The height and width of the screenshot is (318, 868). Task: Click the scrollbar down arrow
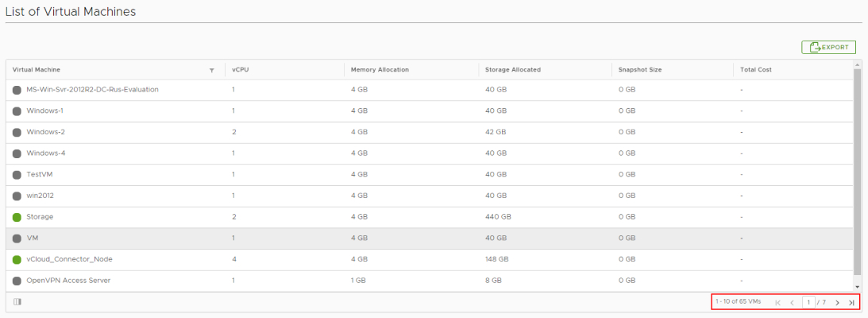[x=857, y=286]
